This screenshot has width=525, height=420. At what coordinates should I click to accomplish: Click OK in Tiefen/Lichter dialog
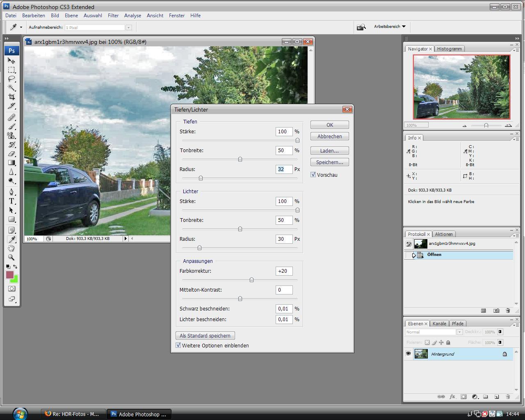(329, 125)
